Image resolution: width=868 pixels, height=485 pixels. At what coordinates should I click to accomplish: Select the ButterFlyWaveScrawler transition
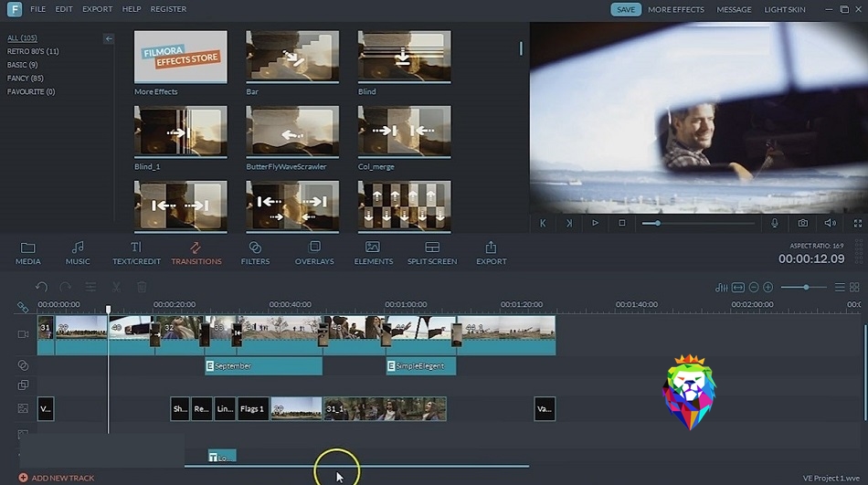tap(292, 132)
